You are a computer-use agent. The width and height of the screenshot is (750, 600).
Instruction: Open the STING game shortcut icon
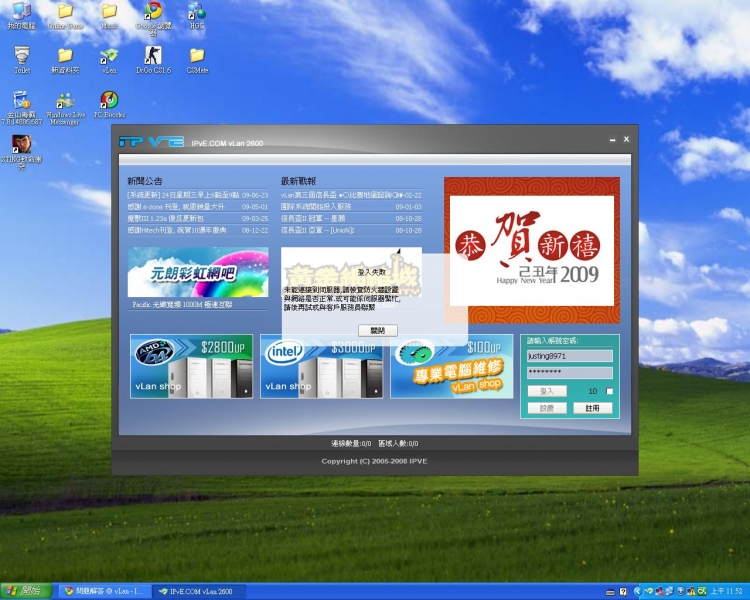coord(22,152)
